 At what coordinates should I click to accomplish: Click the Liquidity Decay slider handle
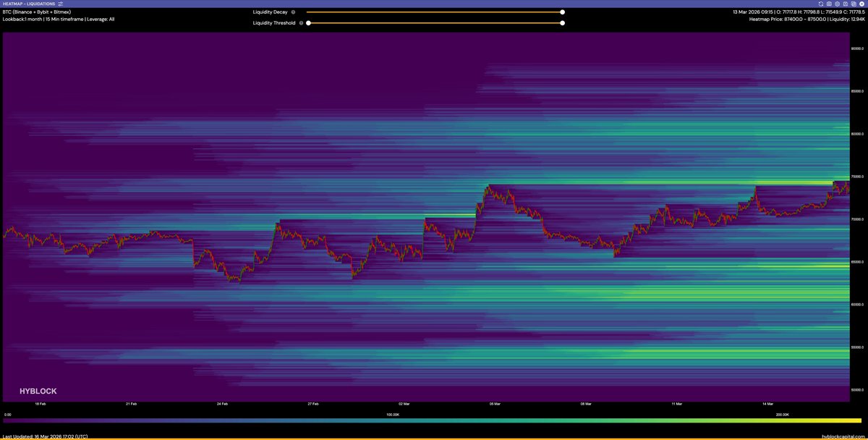(x=562, y=12)
